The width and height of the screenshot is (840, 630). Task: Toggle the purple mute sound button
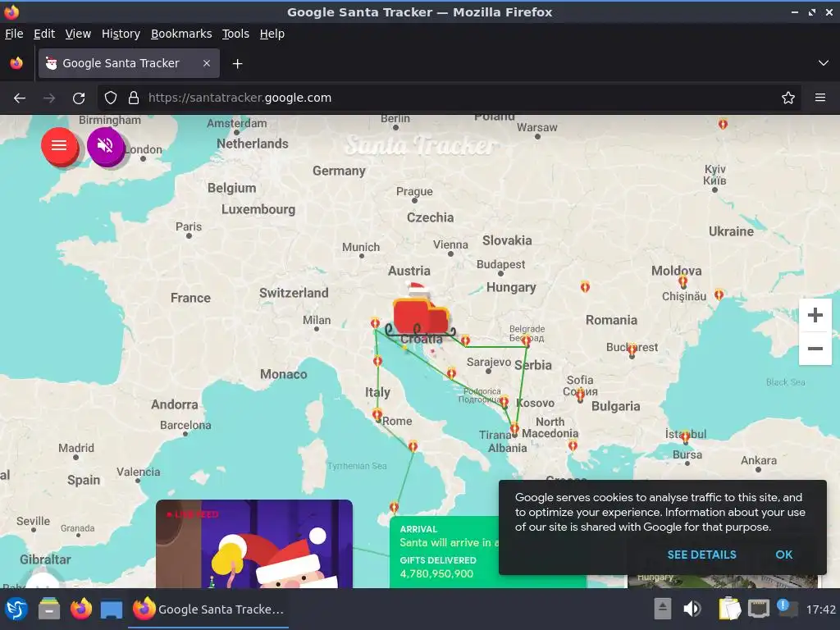tap(106, 145)
